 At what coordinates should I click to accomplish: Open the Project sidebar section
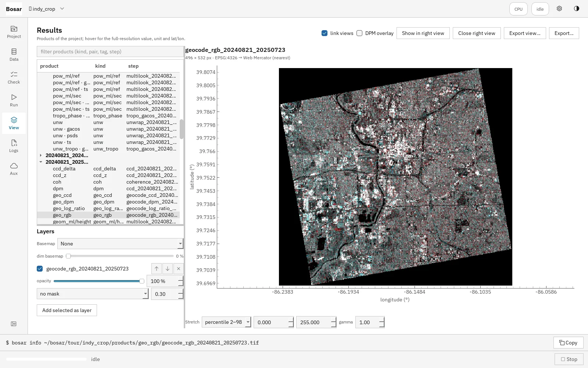click(x=14, y=32)
